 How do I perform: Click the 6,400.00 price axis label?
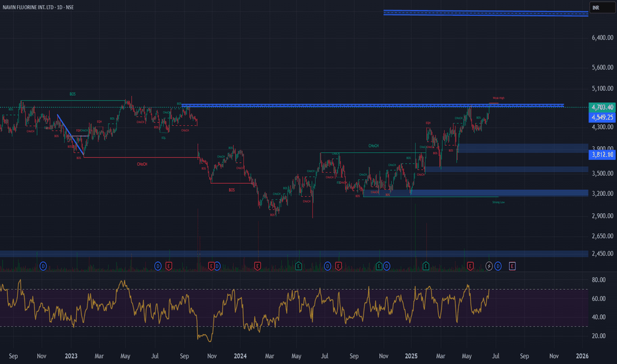pyautogui.click(x=602, y=38)
